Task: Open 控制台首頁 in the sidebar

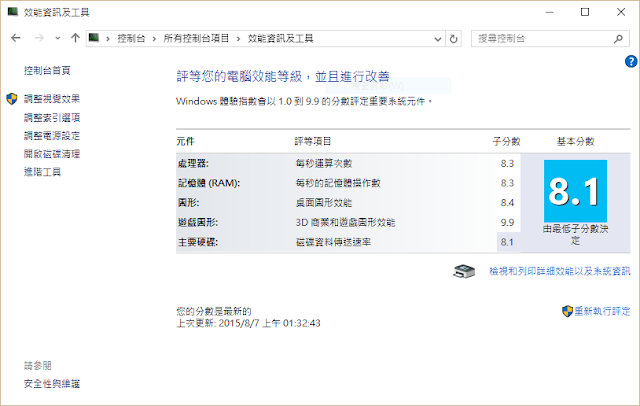Action: (x=47, y=71)
